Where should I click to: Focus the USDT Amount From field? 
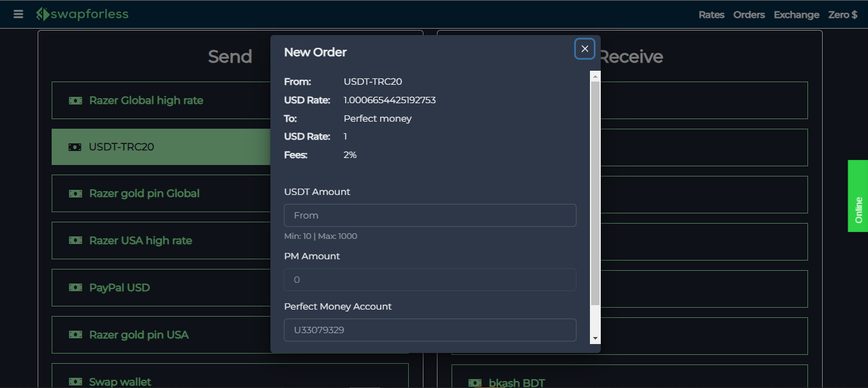pyautogui.click(x=430, y=215)
